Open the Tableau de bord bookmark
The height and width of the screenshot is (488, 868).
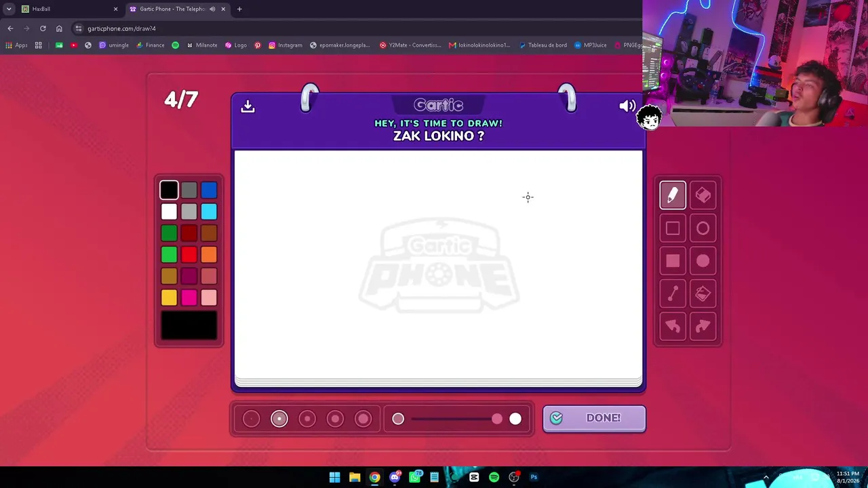543,45
